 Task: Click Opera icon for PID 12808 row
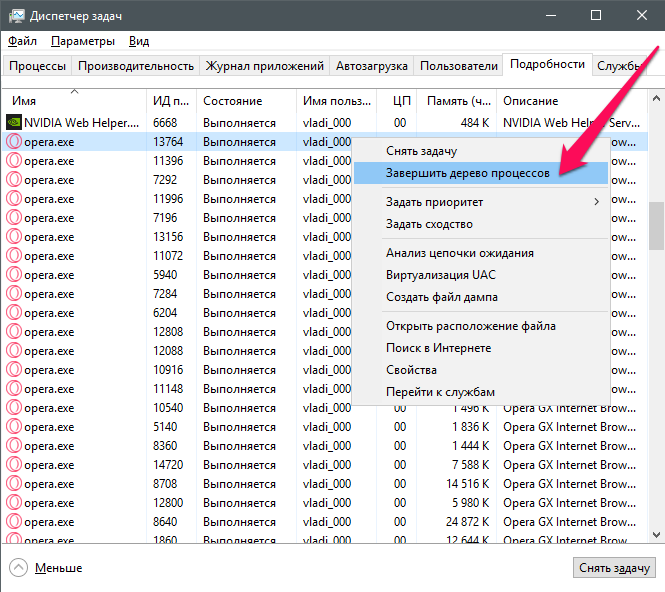pos(14,332)
